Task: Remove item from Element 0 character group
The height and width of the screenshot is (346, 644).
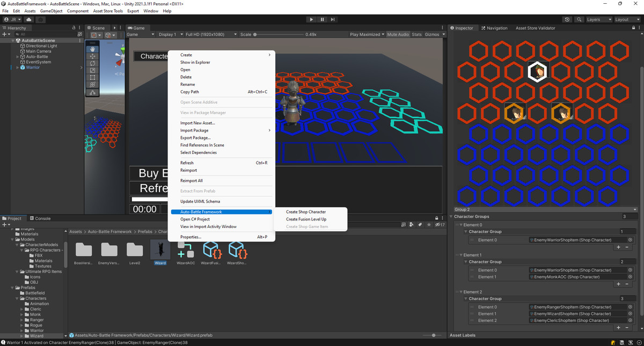Action: click(627, 247)
